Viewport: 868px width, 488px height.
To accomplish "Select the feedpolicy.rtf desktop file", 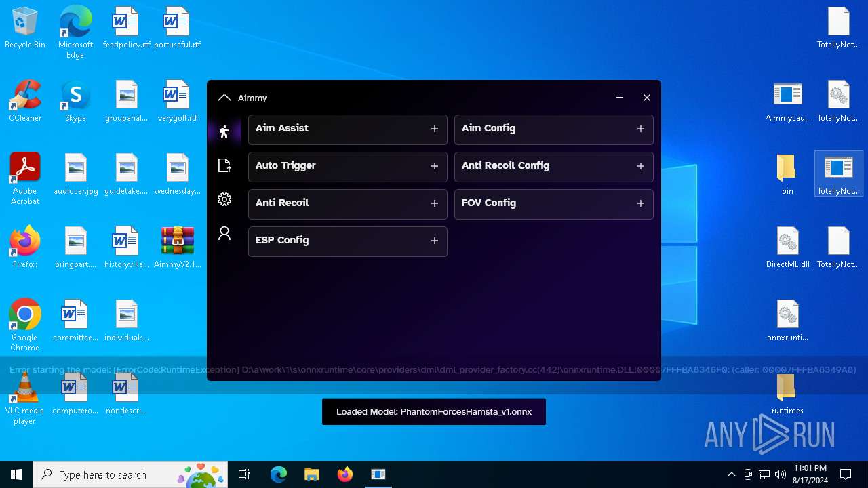I will pos(126,28).
